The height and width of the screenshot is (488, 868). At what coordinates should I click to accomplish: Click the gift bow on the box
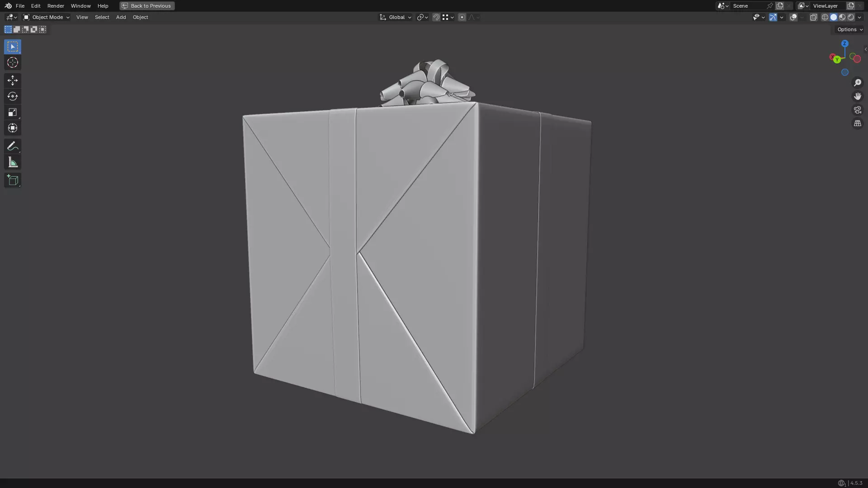pos(427,84)
